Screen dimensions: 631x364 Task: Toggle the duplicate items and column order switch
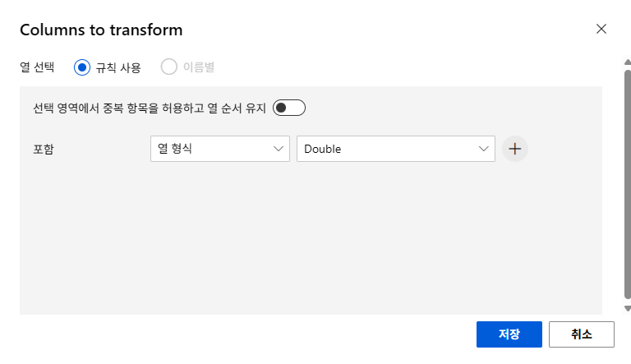[x=289, y=108]
